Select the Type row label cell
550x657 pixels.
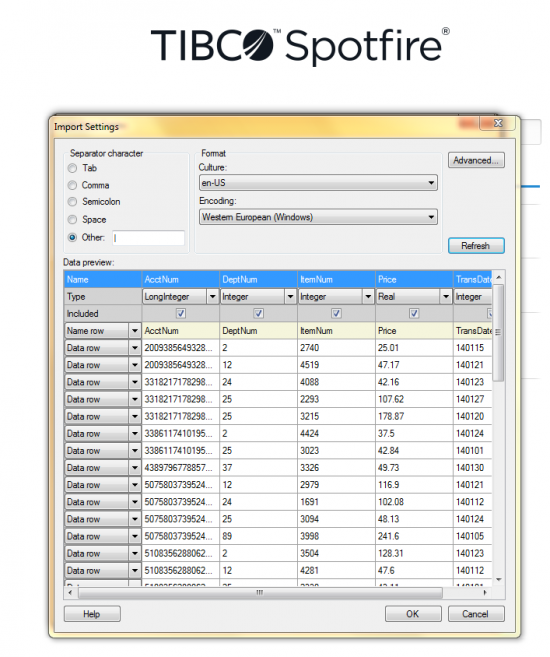click(x=103, y=297)
